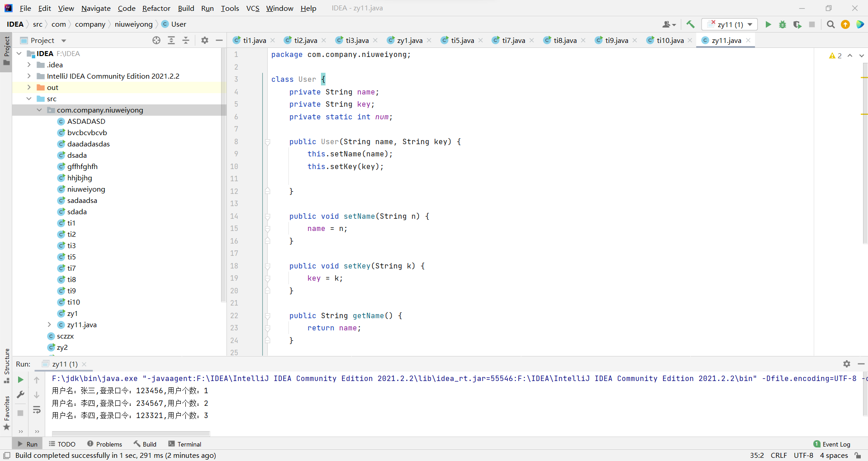Click the wrench icon in Run panel
The width and height of the screenshot is (868, 461).
point(20,395)
